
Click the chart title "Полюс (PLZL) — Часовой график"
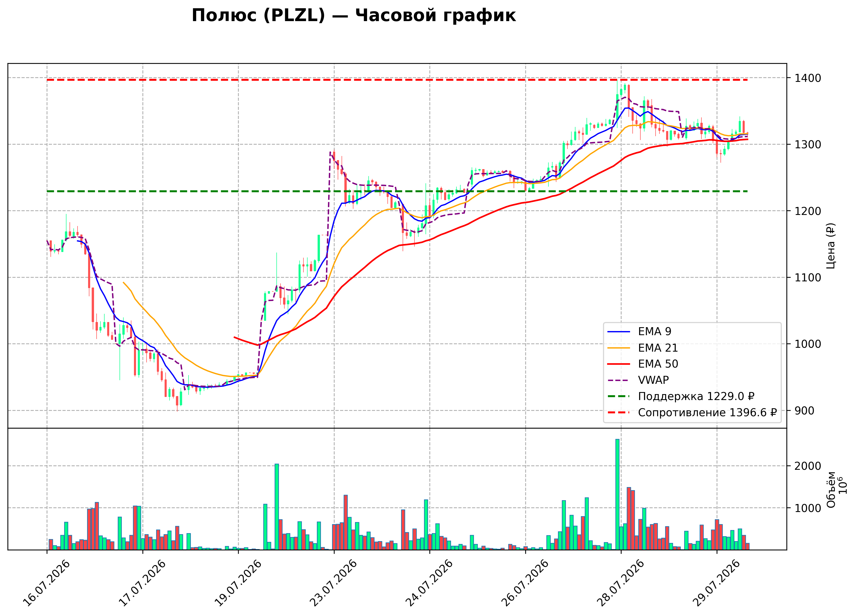point(354,16)
